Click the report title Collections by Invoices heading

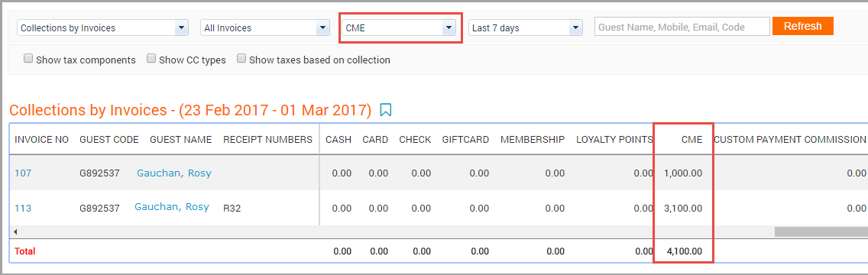click(x=190, y=110)
